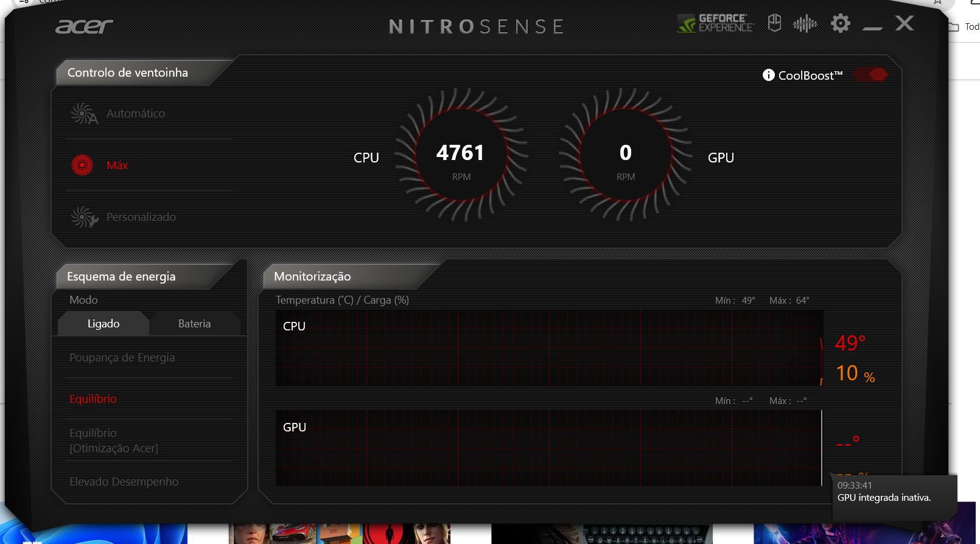Open the audio waveform sound icon
This screenshot has width=980, height=544.
[x=805, y=24]
